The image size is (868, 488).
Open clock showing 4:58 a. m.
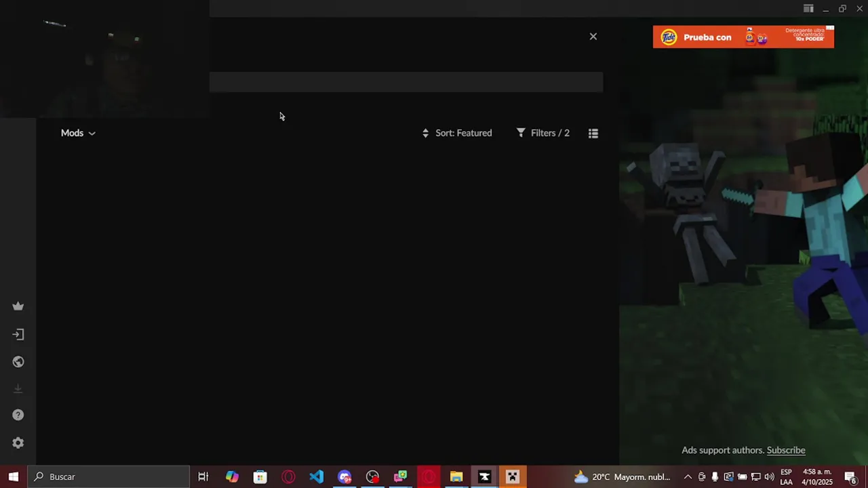coord(817,476)
